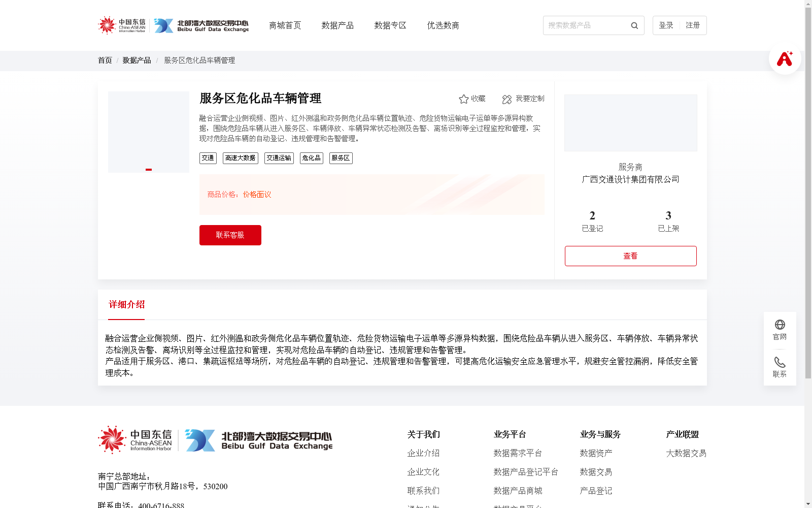Open footer link 数据交易
812x508 pixels.
596,472
